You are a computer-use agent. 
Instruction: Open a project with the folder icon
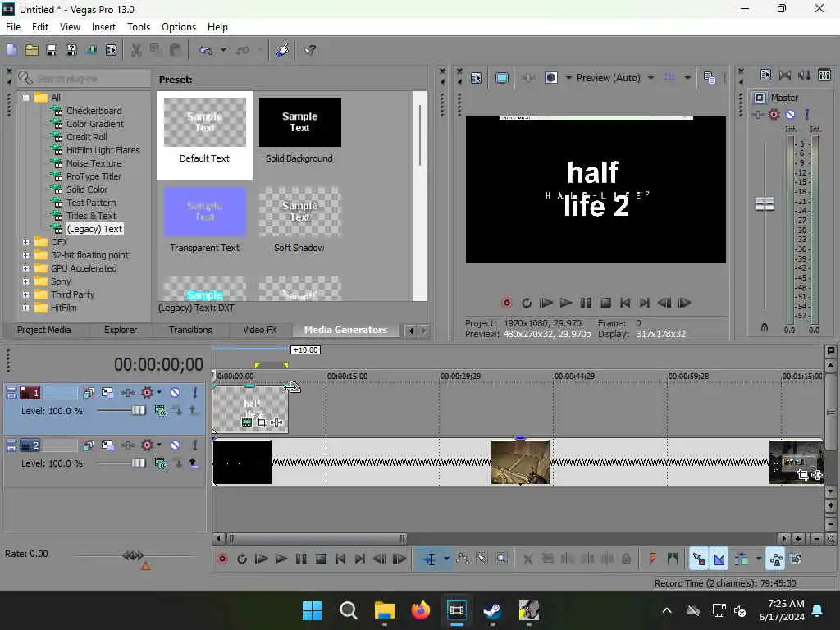(x=32, y=50)
